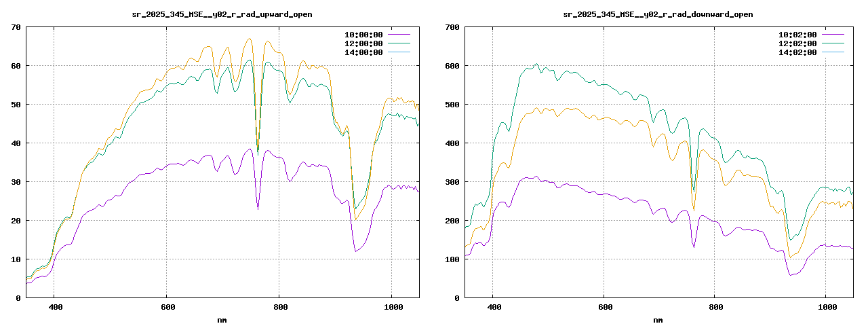Click the green line sample beside 12:02:00
This screenshot has height=326, width=868.
833,43
